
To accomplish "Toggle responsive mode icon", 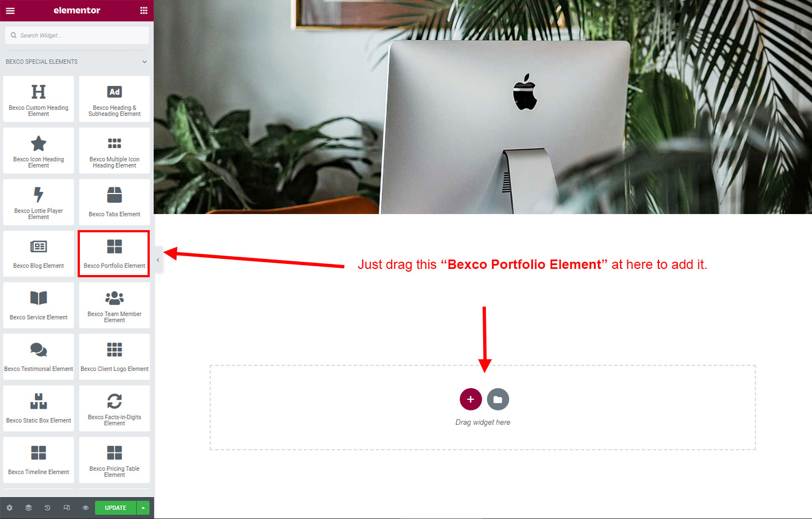I will [x=67, y=508].
